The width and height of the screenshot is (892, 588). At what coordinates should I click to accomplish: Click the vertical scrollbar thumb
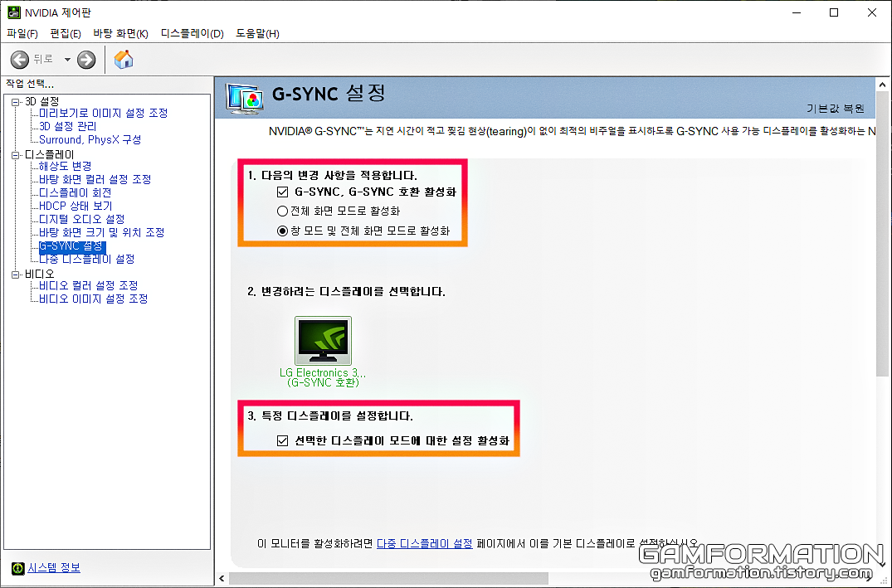coord(882,234)
